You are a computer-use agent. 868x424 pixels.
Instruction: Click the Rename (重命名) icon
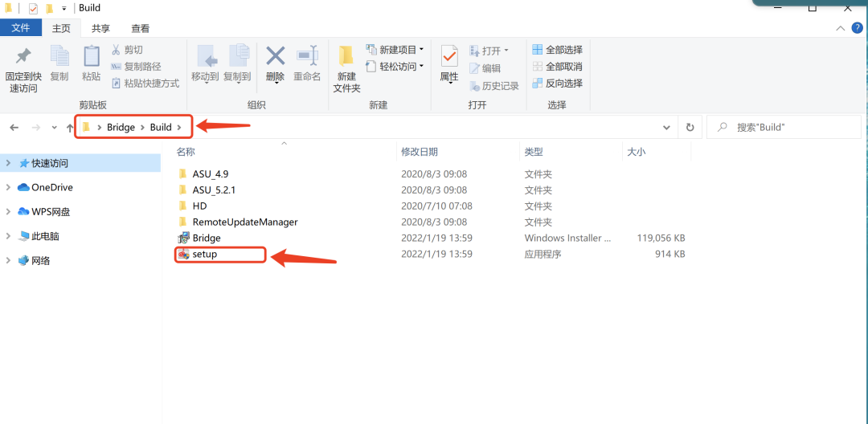pos(307,58)
